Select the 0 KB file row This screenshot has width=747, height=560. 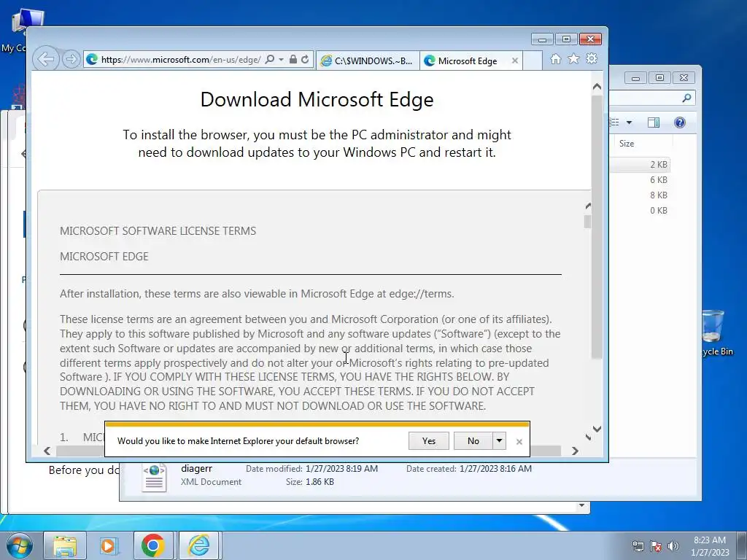tap(640, 211)
